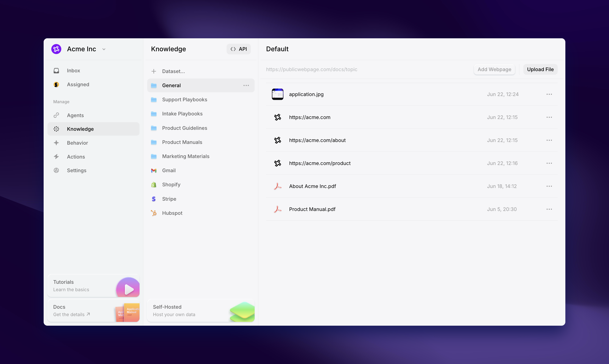609x364 pixels.
Task: Select the Gmail integration icon
Action: [154, 171]
